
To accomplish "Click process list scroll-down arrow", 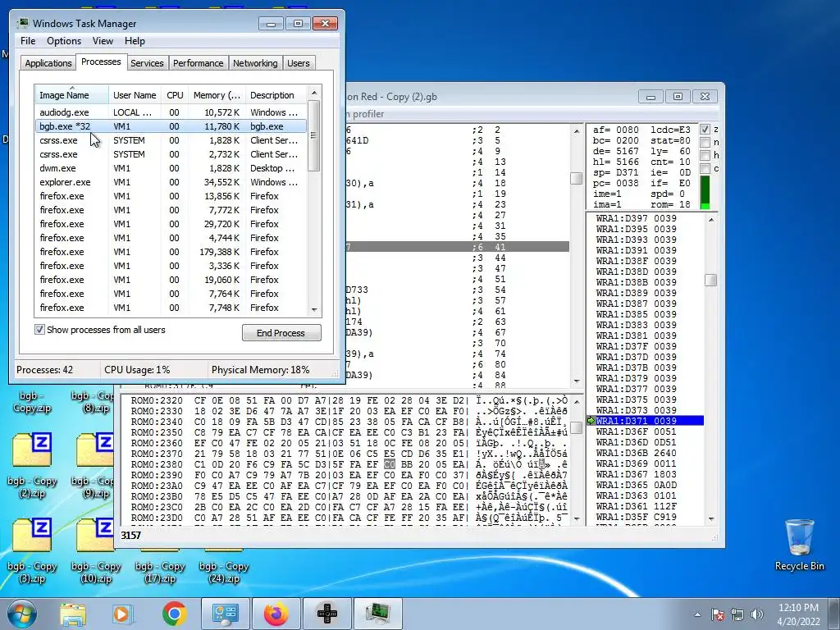I will tap(314, 309).
